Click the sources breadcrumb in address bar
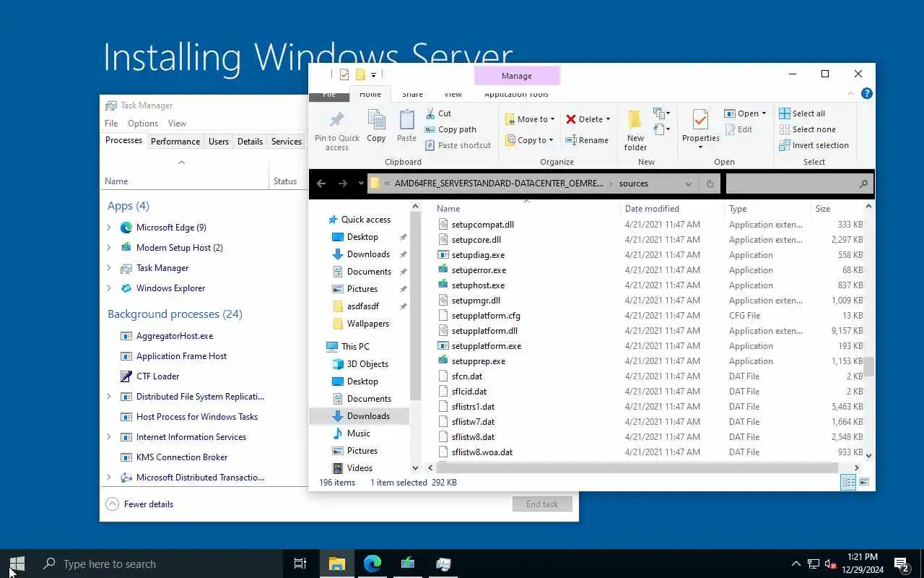This screenshot has width=924, height=578. pos(634,184)
